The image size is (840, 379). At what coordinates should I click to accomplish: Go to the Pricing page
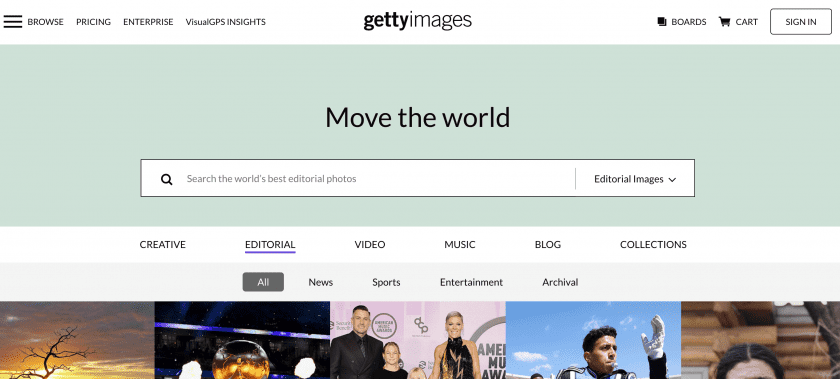[x=93, y=22]
